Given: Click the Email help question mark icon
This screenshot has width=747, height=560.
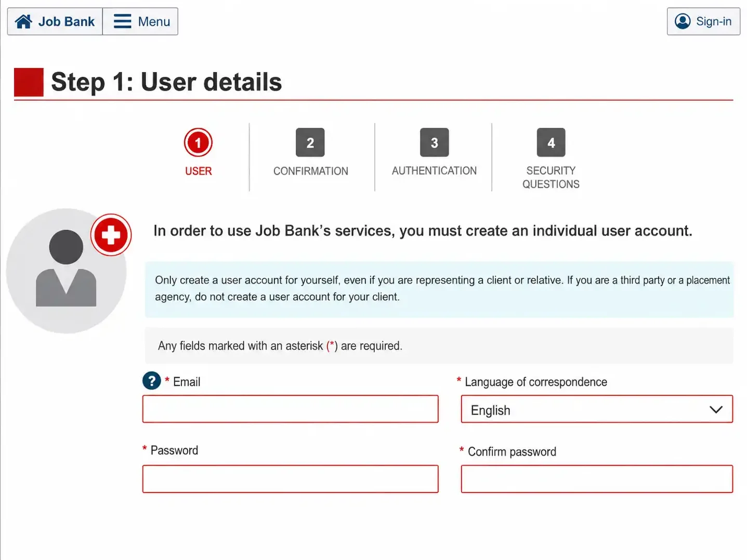Looking at the screenshot, I should click(152, 381).
